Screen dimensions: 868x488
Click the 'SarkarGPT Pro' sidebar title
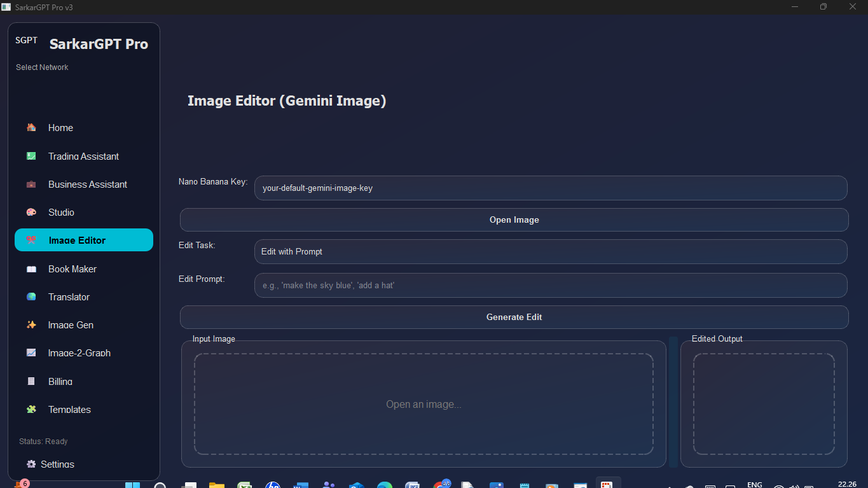tap(99, 44)
